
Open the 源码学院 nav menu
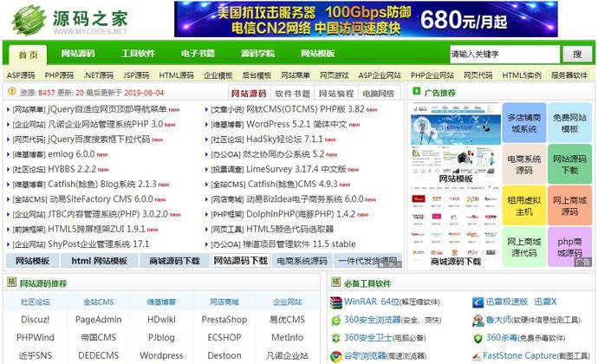point(257,54)
